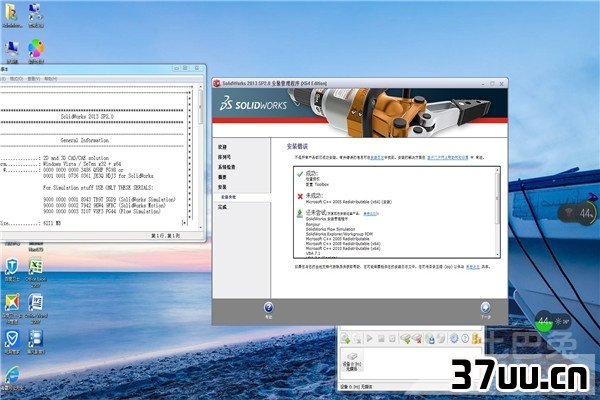Click the red X failed-install icon
600x400 pixels.
(300, 196)
